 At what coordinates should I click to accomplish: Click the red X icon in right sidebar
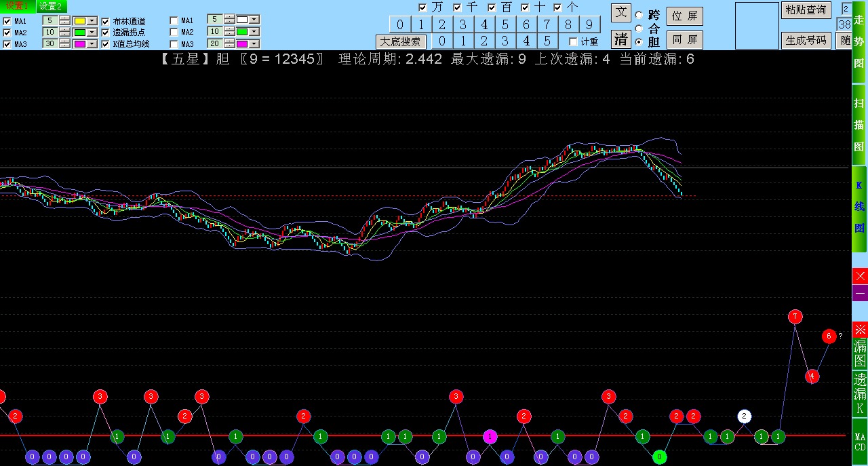[x=860, y=276]
